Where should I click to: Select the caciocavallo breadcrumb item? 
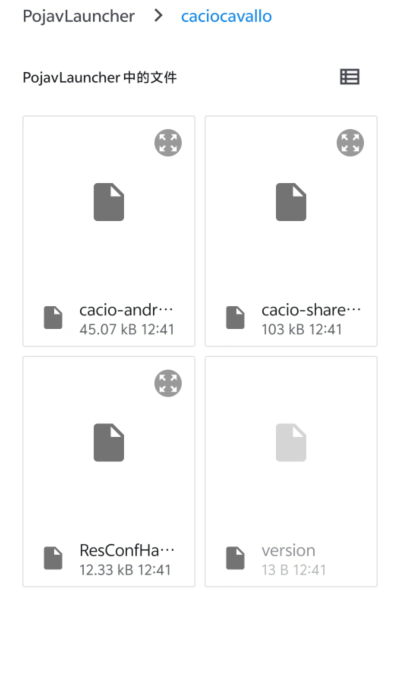click(x=226, y=16)
